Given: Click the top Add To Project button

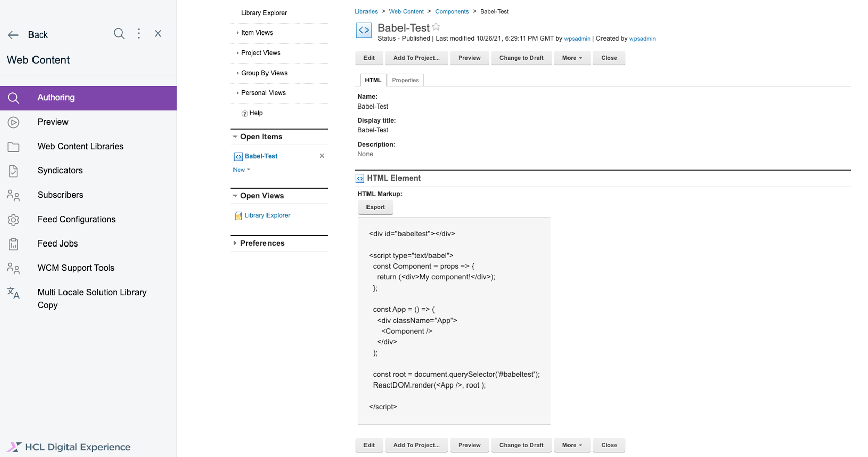Looking at the screenshot, I should (x=416, y=58).
